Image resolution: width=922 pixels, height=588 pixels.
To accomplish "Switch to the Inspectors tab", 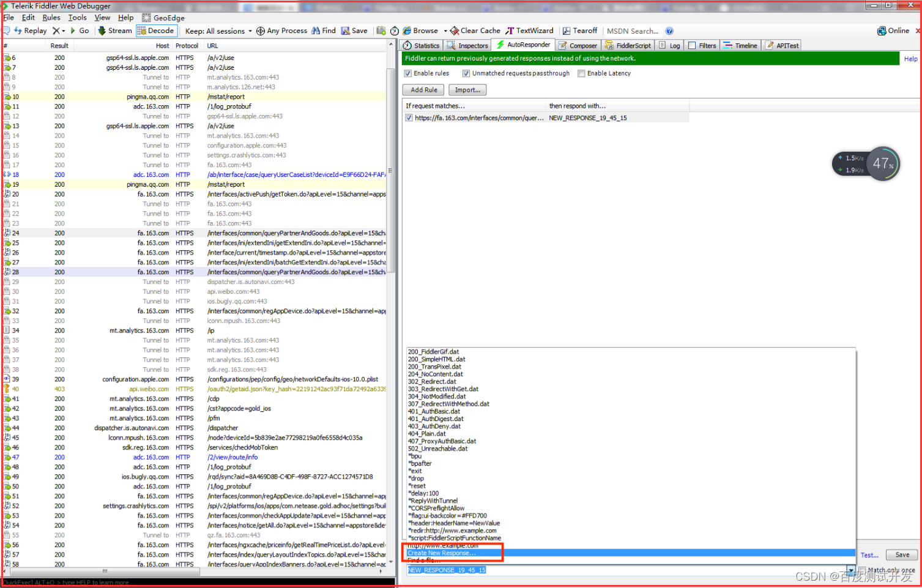I will click(x=467, y=45).
